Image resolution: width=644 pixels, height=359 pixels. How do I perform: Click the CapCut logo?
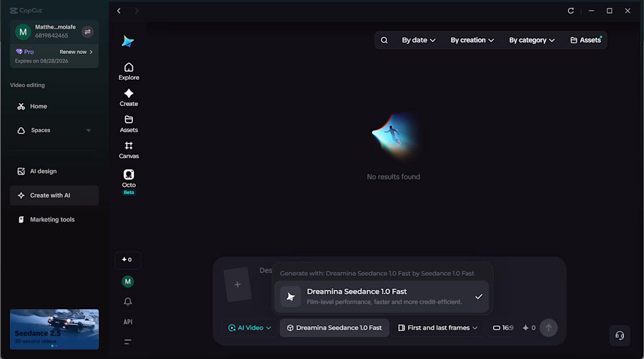tap(26, 11)
